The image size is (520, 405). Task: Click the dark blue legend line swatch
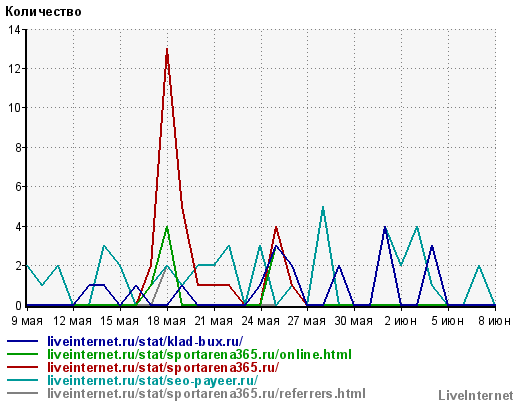click(22, 341)
